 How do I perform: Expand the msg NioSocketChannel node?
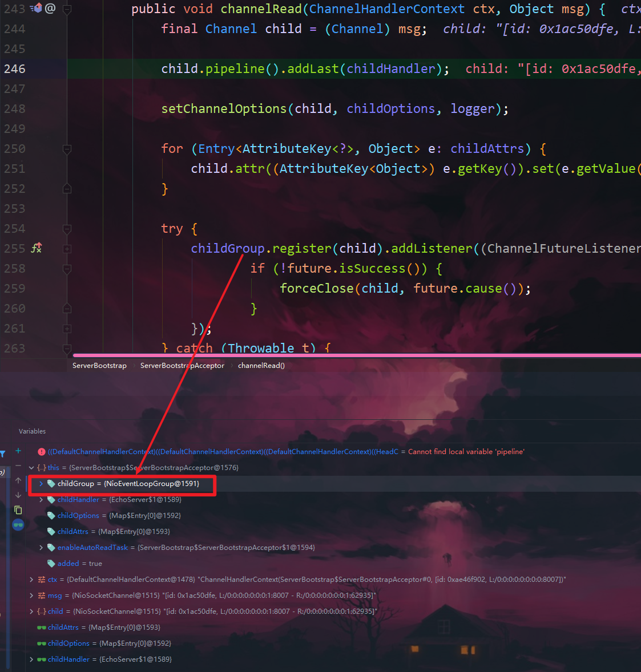[31, 596]
